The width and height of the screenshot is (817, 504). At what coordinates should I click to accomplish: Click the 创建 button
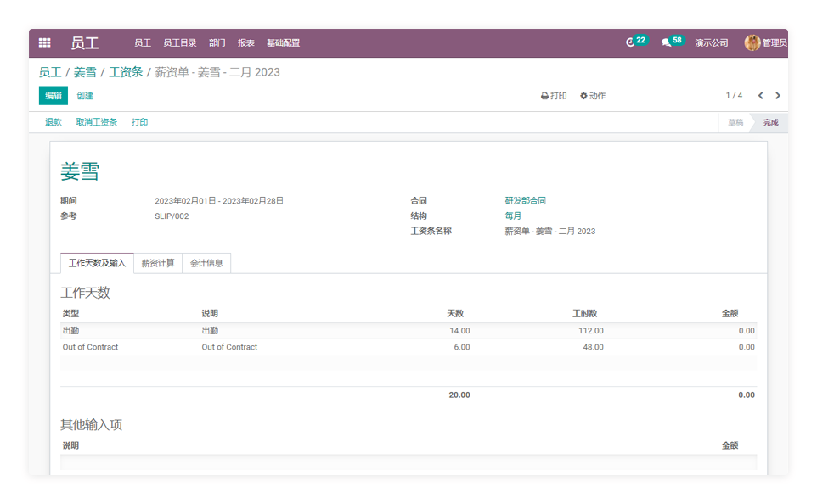click(x=85, y=96)
